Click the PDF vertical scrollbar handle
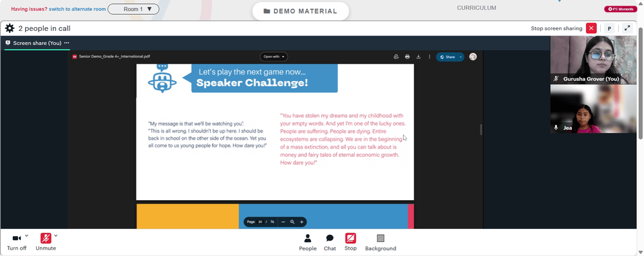 481,130
